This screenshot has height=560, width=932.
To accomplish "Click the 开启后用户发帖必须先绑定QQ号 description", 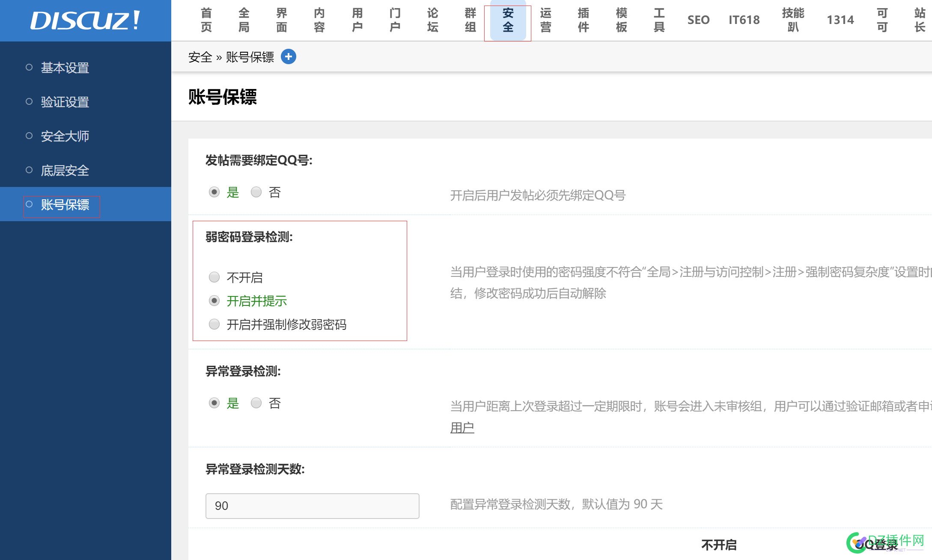I will click(x=538, y=195).
